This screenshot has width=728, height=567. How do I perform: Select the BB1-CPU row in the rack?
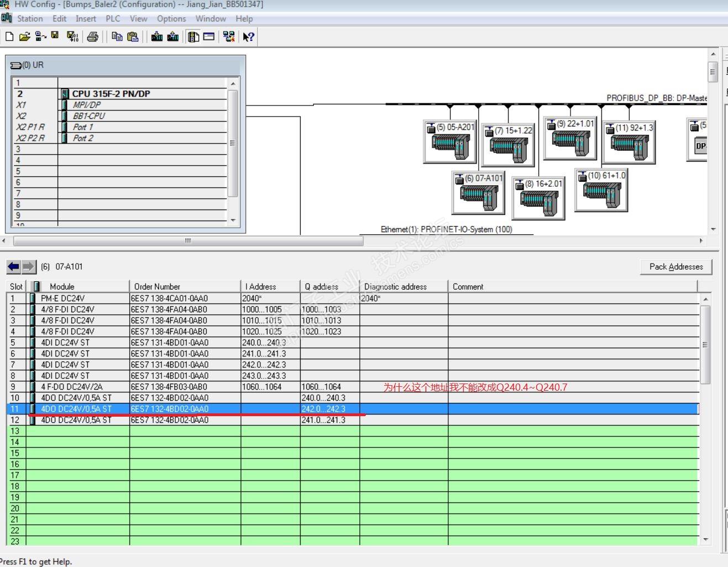click(120, 116)
